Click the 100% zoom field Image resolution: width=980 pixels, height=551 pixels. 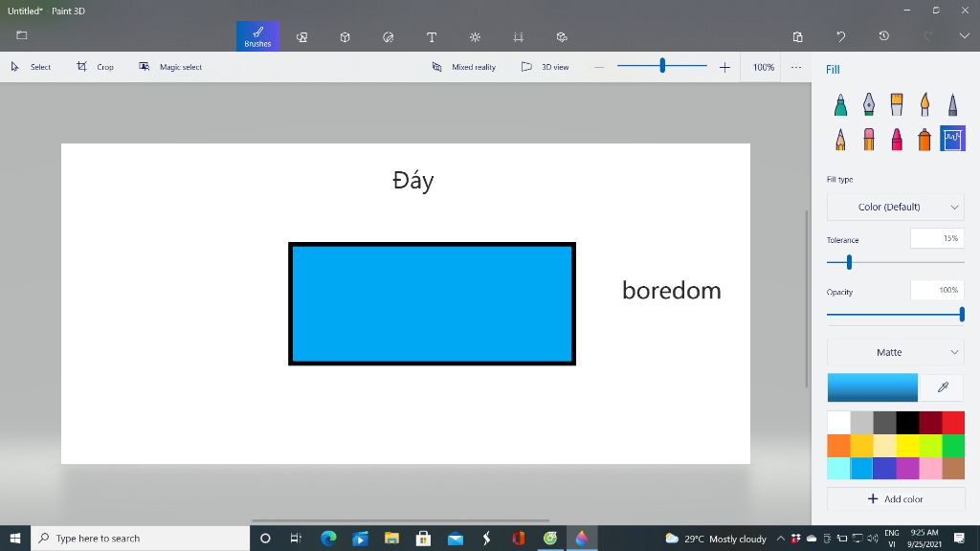click(763, 67)
